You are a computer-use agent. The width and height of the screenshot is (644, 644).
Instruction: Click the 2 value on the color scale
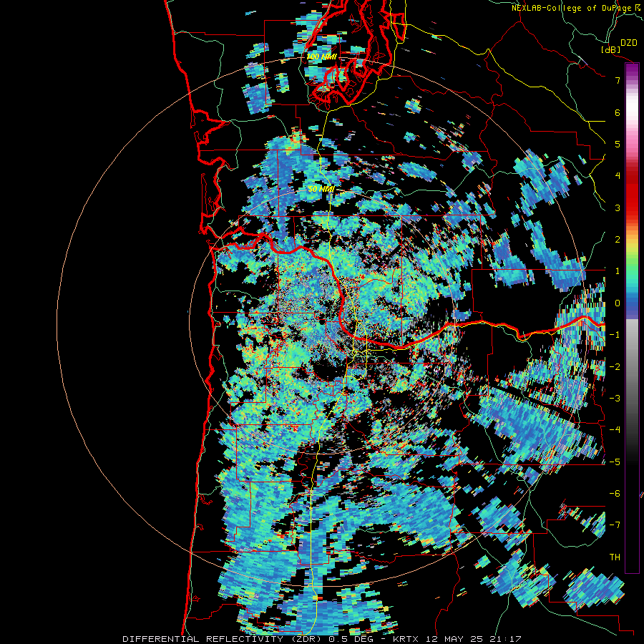coord(618,240)
